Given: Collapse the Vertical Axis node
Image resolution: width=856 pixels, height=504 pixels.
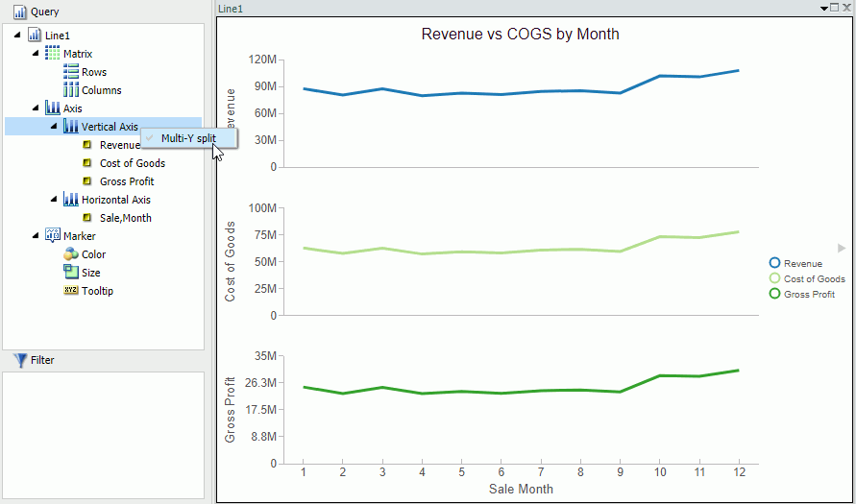Looking at the screenshot, I should [x=55, y=126].
